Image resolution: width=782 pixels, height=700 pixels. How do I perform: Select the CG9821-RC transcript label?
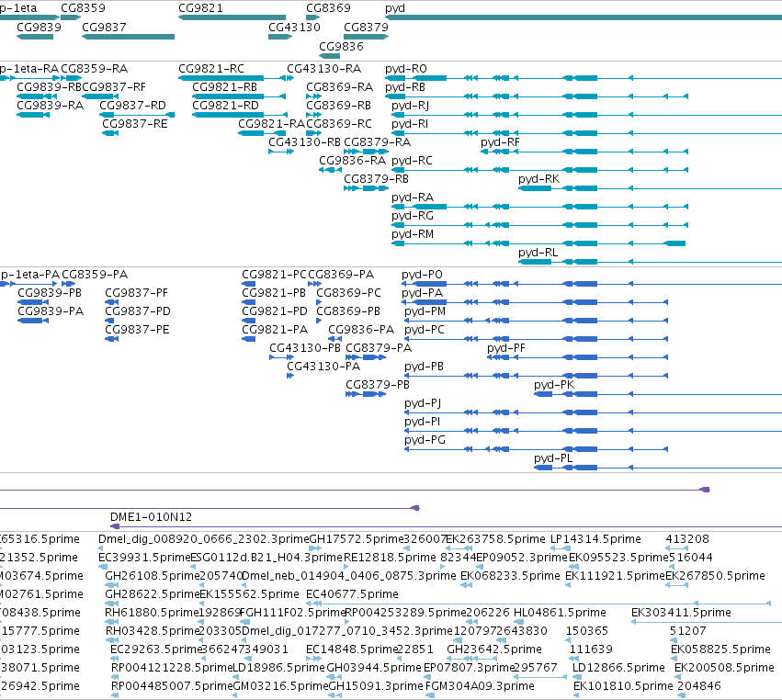(x=211, y=68)
